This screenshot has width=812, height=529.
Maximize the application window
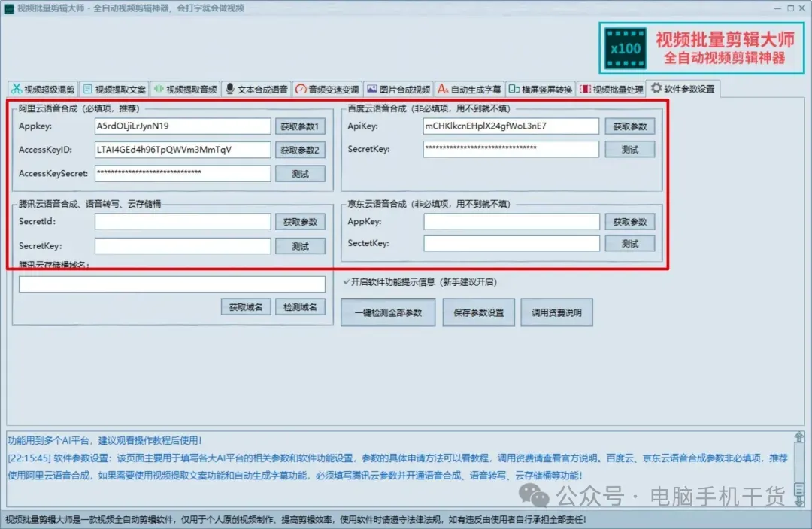pos(790,8)
